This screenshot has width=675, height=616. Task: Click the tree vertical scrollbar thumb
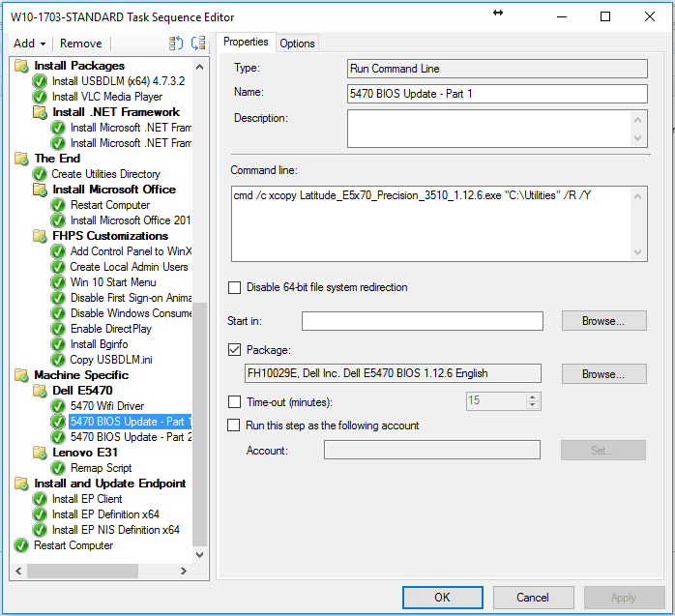coord(200,424)
